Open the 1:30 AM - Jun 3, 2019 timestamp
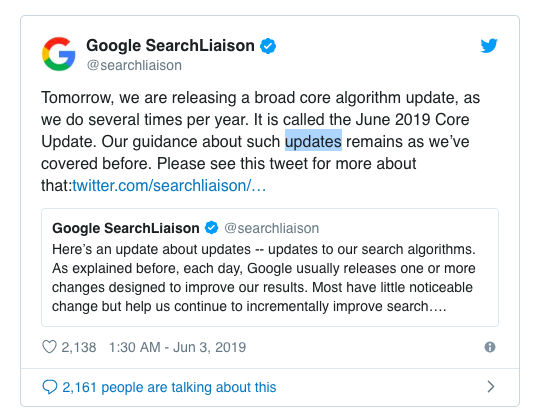Viewport: 552px width, 413px height. [177, 347]
